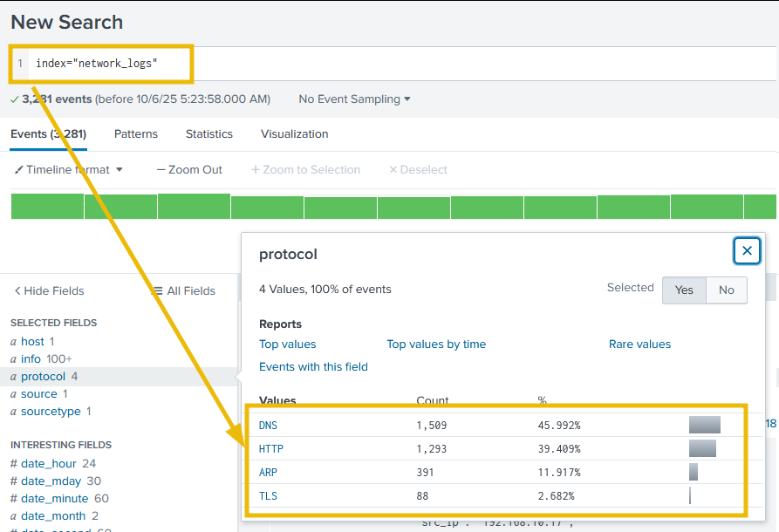Close the protocol field popup
The width and height of the screenshot is (779, 532).
[x=747, y=251]
